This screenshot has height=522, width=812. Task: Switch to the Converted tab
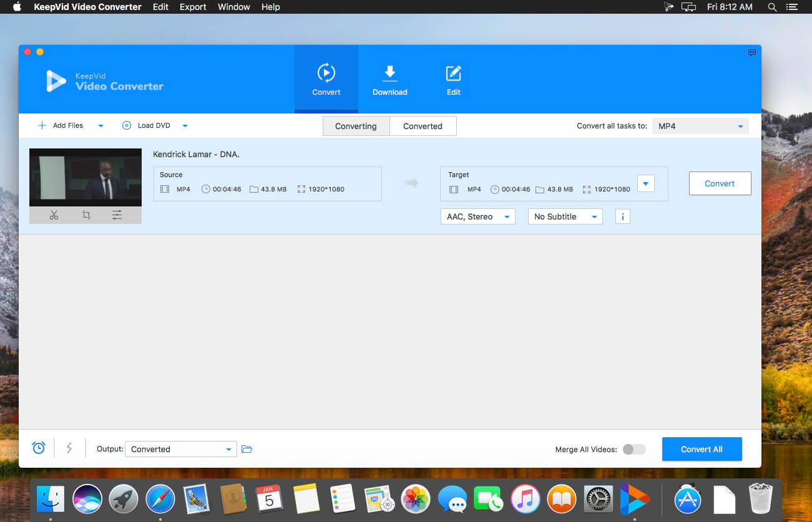point(423,126)
